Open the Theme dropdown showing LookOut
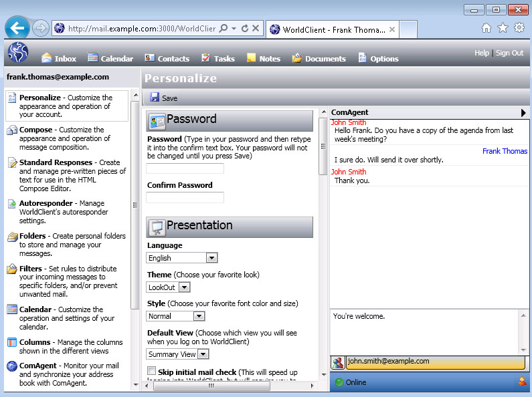The width and height of the screenshot is (532, 397). pos(184,287)
